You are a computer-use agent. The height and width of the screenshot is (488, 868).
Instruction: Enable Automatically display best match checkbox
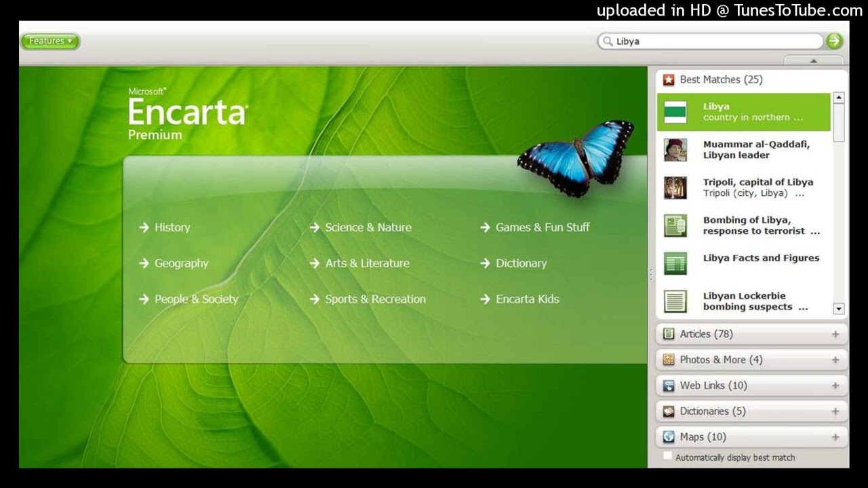click(x=668, y=457)
